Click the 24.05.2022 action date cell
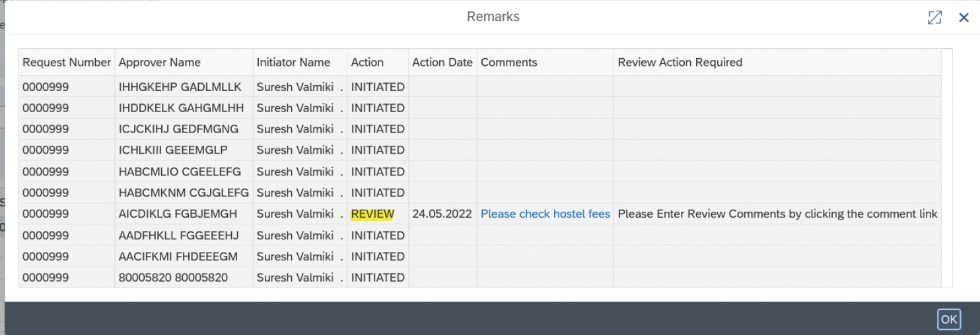Screen dimensions: 980x335 tap(442, 214)
